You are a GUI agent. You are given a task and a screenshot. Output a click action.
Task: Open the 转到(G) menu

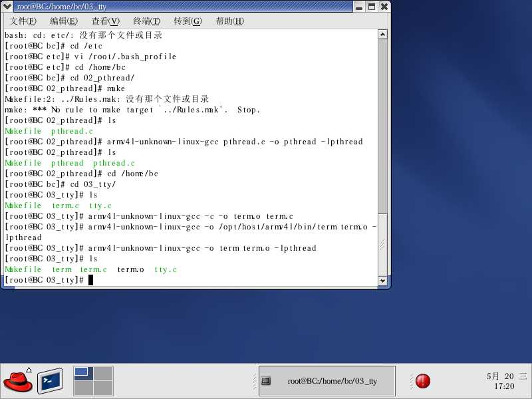pyautogui.click(x=188, y=21)
